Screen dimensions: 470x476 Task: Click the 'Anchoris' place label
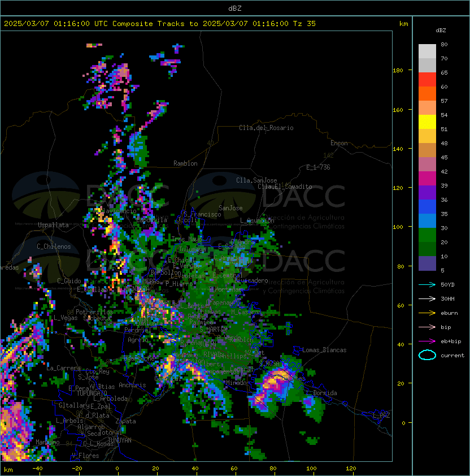(x=132, y=385)
